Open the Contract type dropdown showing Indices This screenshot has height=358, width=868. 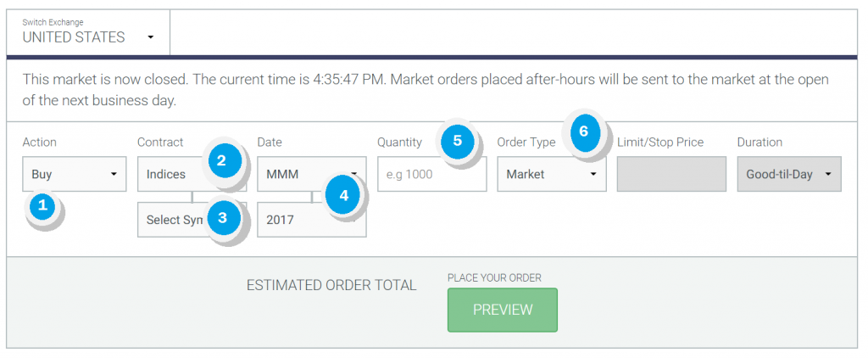[x=192, y=174]
